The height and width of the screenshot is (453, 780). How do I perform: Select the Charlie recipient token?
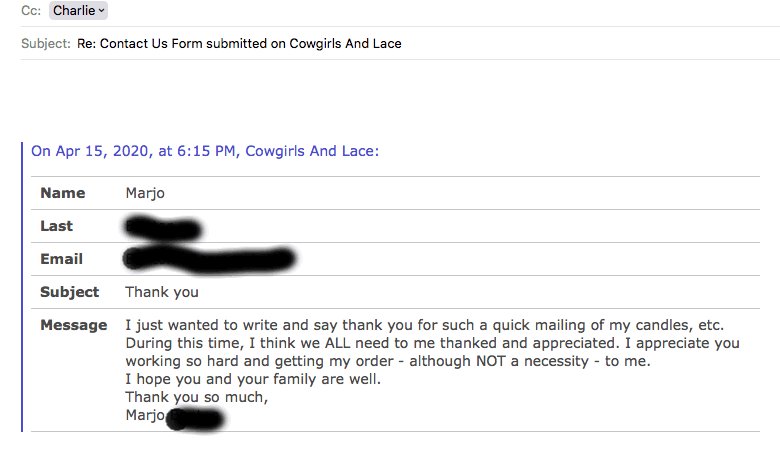[x=74, y=10]
